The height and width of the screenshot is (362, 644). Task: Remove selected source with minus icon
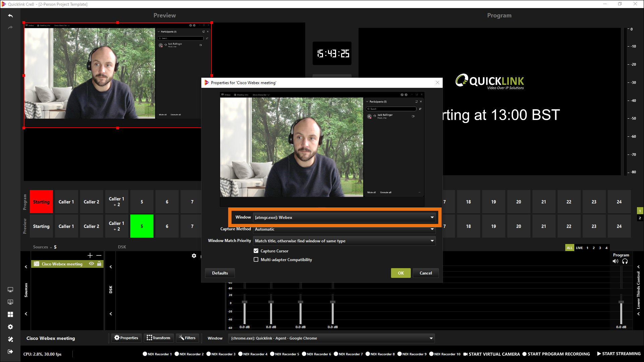click(x=99, y=255)
